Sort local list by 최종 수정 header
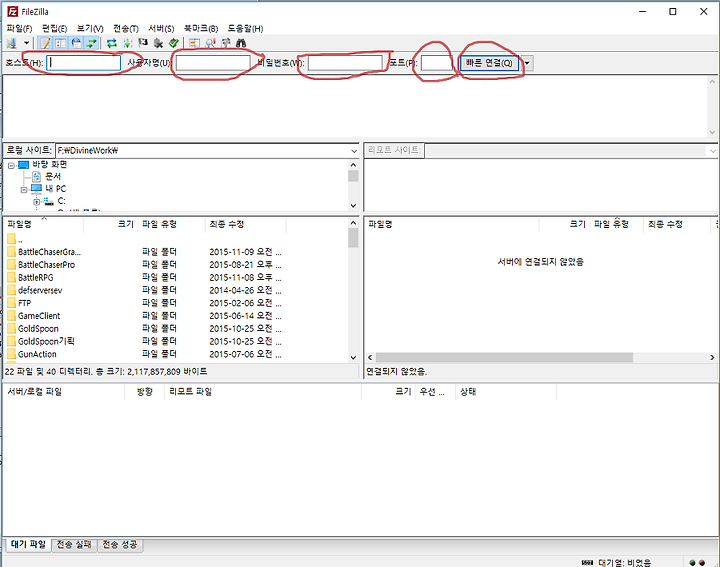The width and height of the screenshot is (720, 567). tap(246, 224)
